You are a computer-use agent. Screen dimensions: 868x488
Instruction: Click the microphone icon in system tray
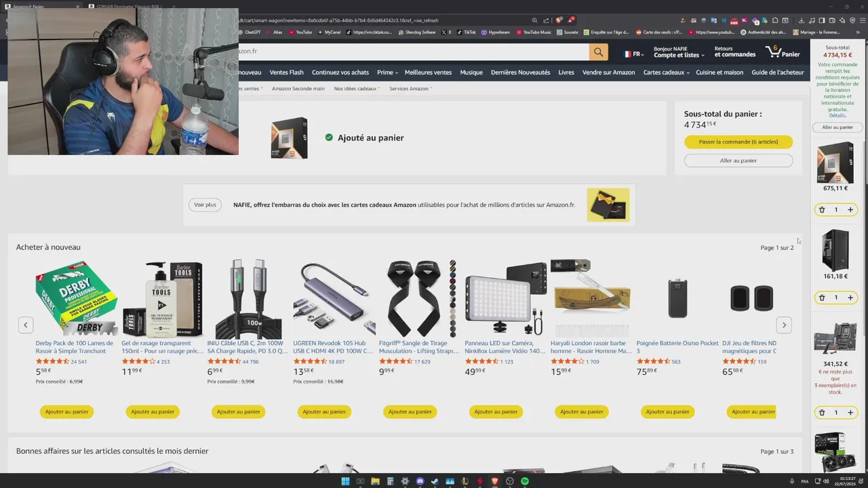pos(792,481)
